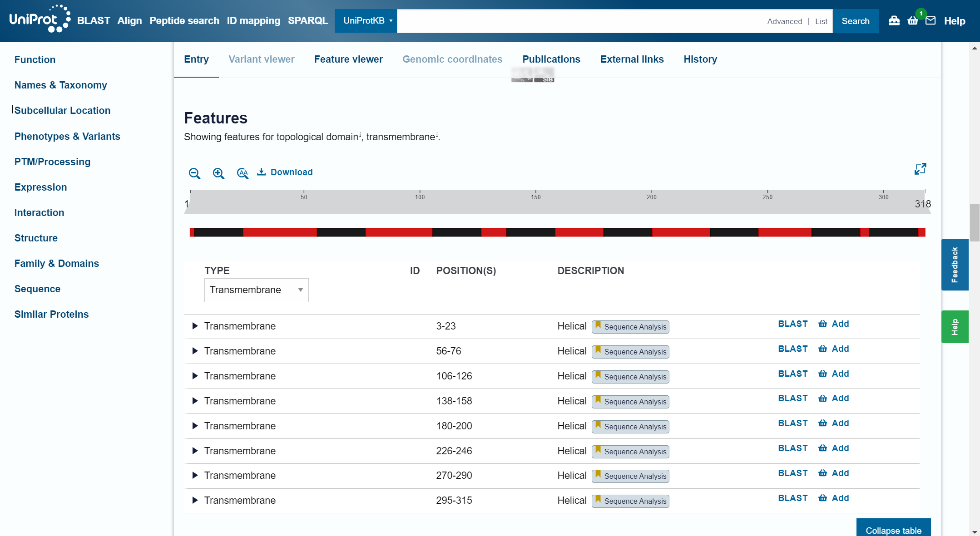
Task: Download the features data
Action: (x=285, y=172)
